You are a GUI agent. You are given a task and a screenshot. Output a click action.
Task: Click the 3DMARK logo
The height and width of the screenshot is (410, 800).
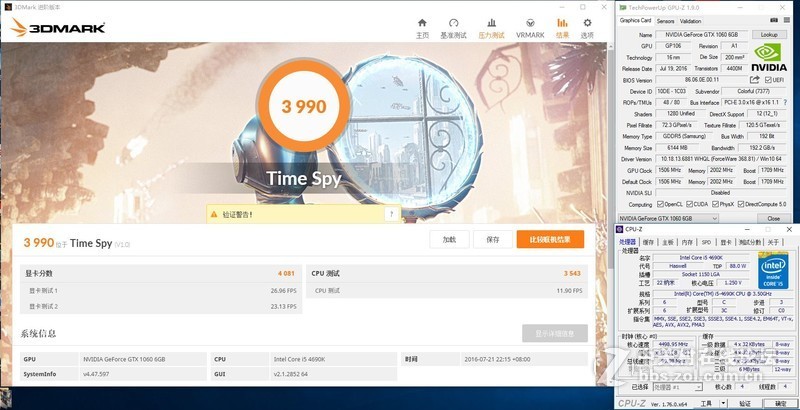coord(58,28)
